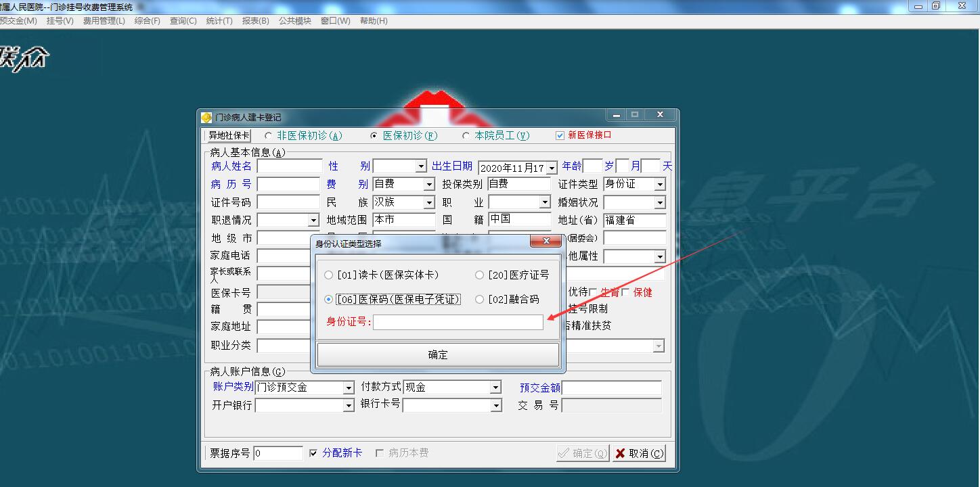Tick the 病历本费 checkbox
Screen dimensions: 980x487
[x=380, y=453]
